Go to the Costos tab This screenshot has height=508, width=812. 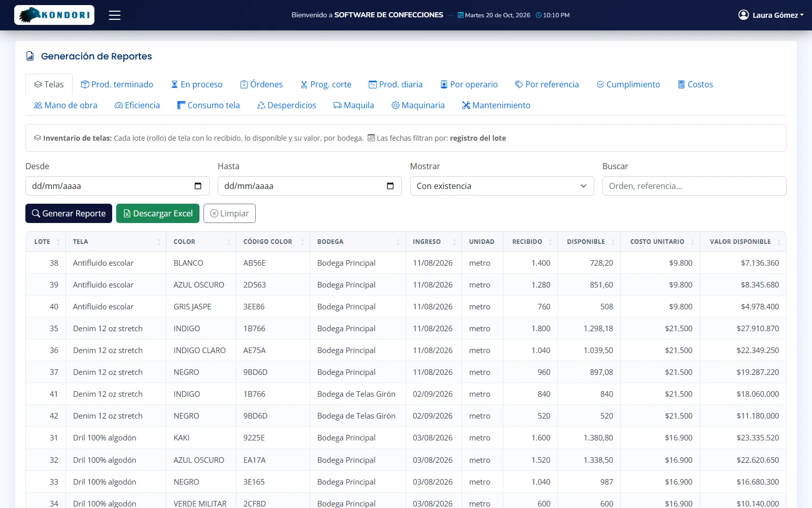tap(695, 84)
